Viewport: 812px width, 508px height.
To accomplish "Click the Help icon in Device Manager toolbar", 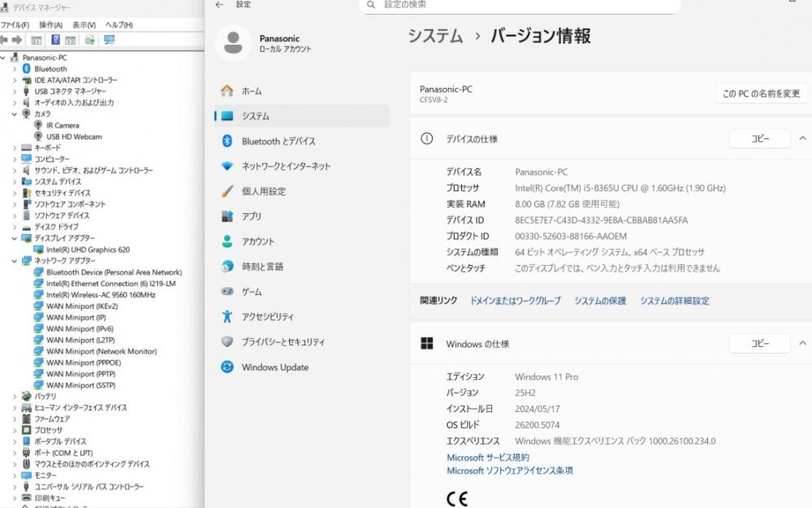I will point(55,40).
